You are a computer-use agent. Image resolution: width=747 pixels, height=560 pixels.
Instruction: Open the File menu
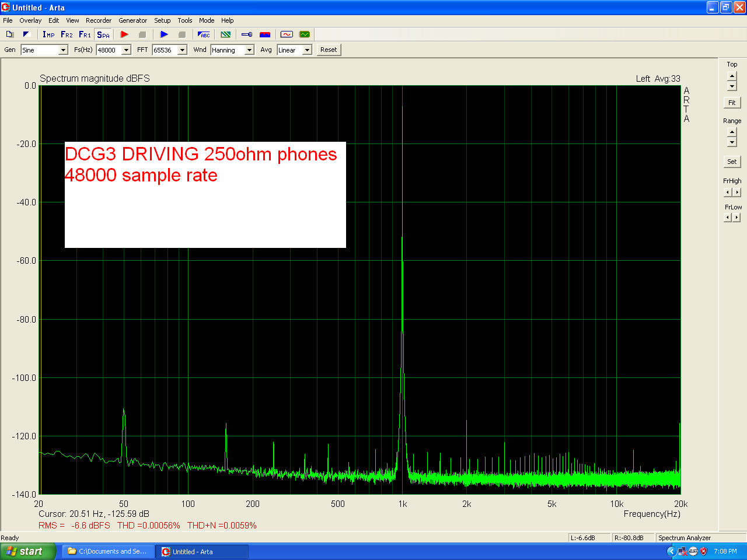tap(8, 20)
